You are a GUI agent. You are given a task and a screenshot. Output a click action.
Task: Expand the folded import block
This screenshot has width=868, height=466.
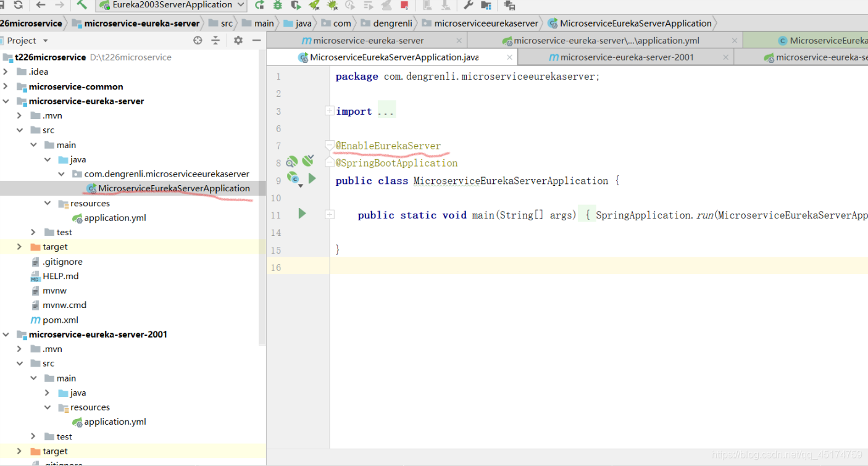330,110
